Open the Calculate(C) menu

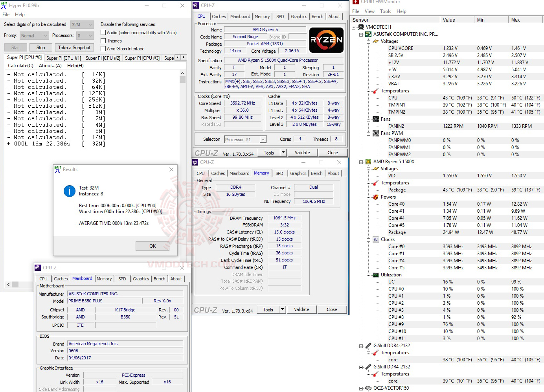tap(20, 66)
